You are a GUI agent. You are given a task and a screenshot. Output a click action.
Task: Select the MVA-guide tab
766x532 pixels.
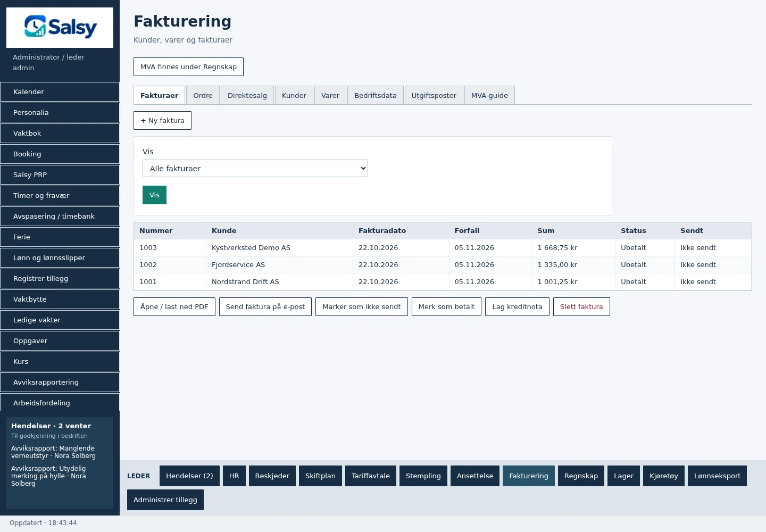[489, 95]
